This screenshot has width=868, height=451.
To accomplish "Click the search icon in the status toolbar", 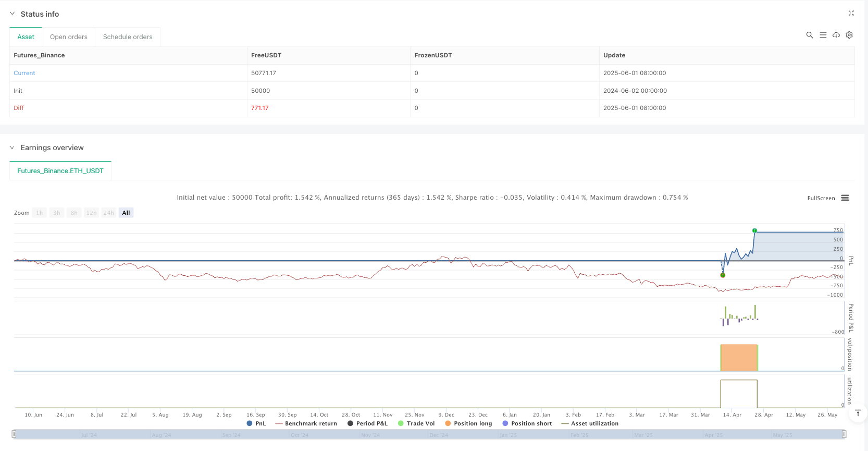I will coord(809,35).
